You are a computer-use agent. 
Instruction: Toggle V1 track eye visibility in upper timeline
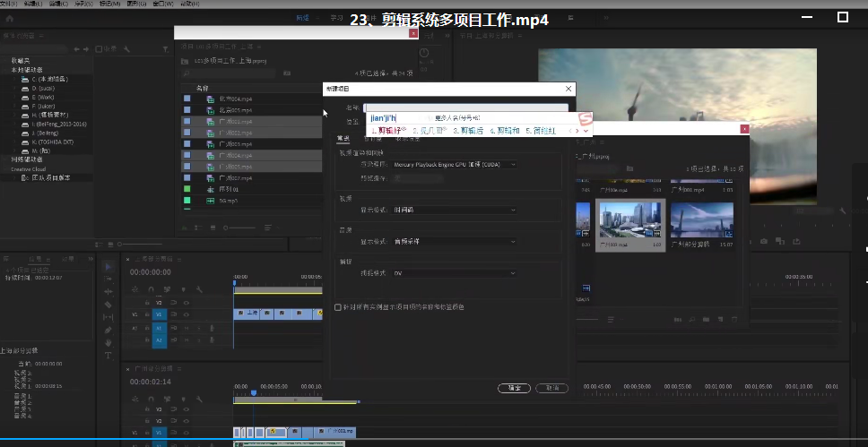point(186,314)
